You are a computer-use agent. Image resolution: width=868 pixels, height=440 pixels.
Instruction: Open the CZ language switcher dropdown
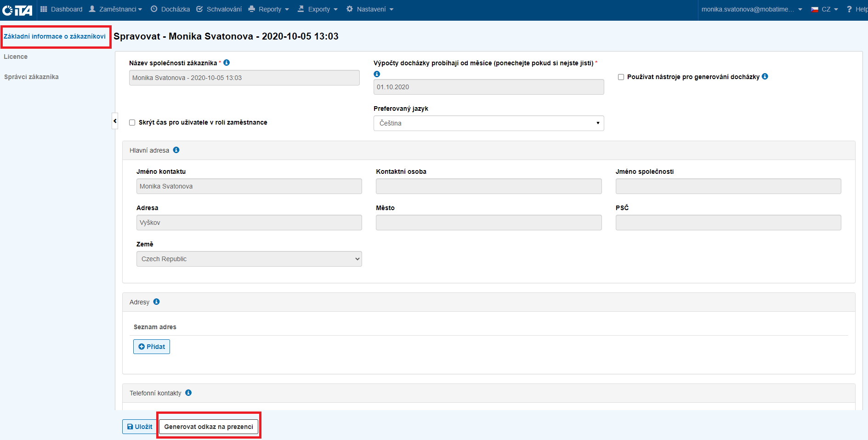825,9
